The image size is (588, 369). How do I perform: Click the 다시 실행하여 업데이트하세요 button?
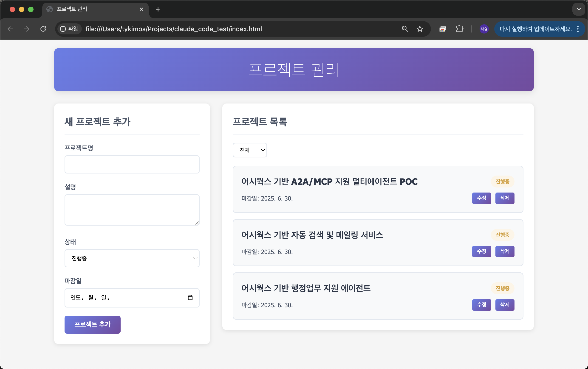click(x=535, y=29)
